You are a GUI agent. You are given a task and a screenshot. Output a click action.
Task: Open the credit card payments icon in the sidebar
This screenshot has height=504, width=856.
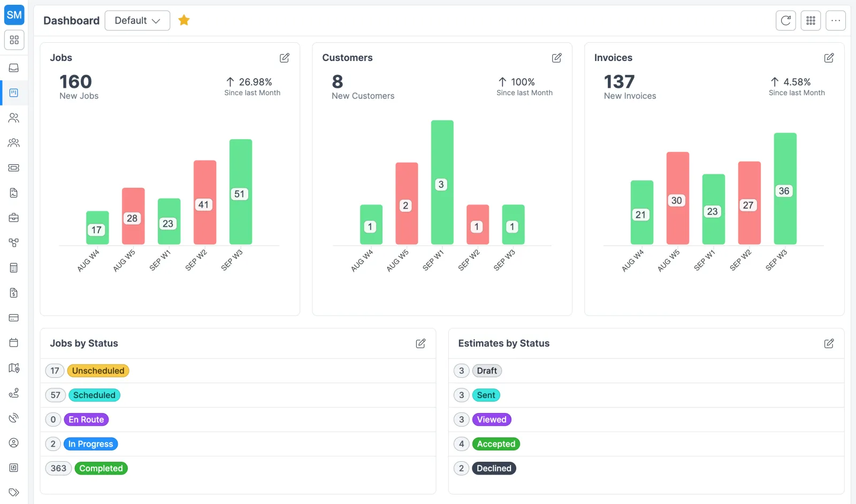[x=14, y=318]
